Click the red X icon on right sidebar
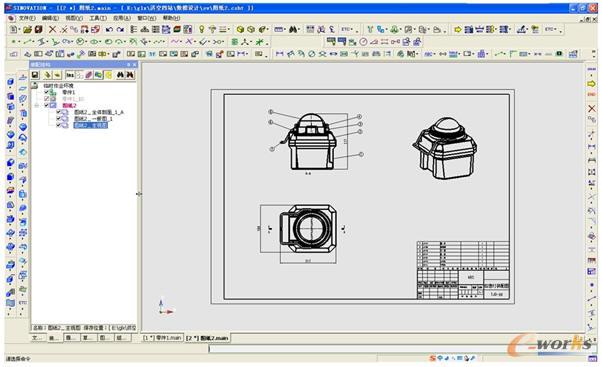Screen dimensions: 602x367 coord(592,109)
